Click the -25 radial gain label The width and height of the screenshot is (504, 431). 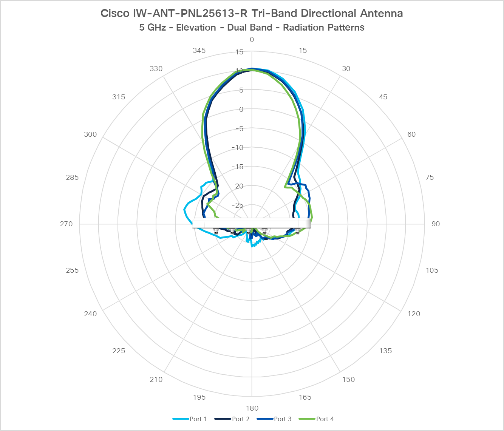point(238,205)
